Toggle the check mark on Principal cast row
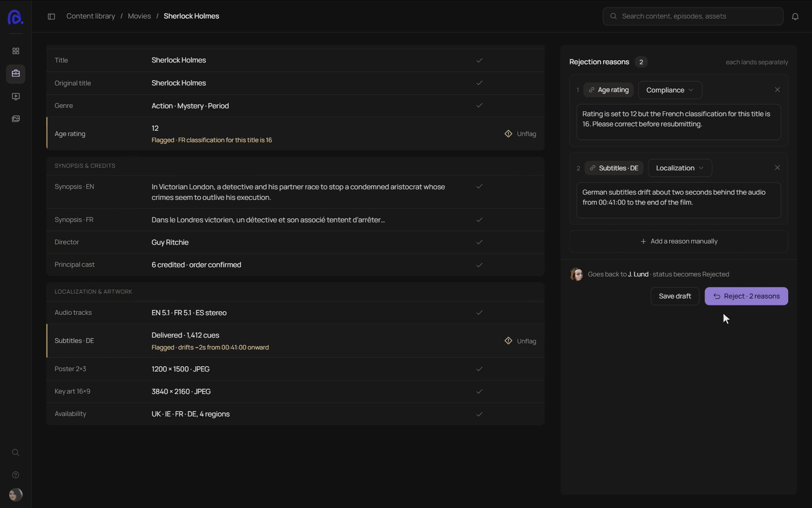This screenshot has height=508, width=812. click(479, 265)
